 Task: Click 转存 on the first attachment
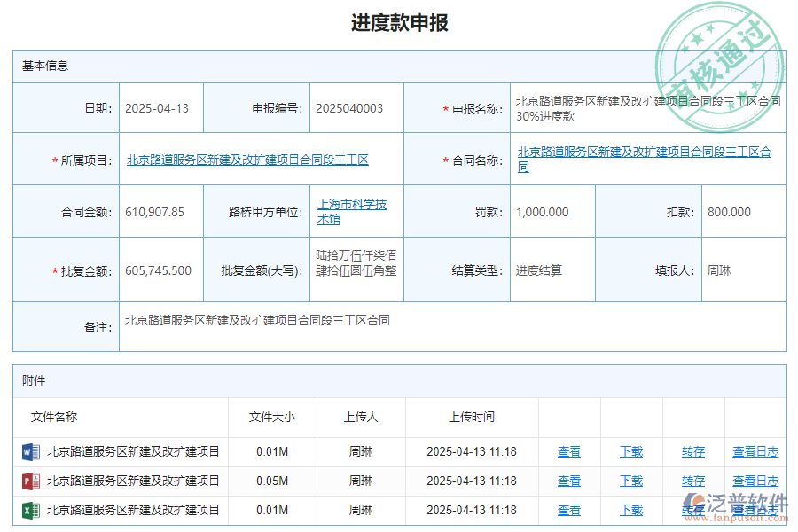point(692,451)
